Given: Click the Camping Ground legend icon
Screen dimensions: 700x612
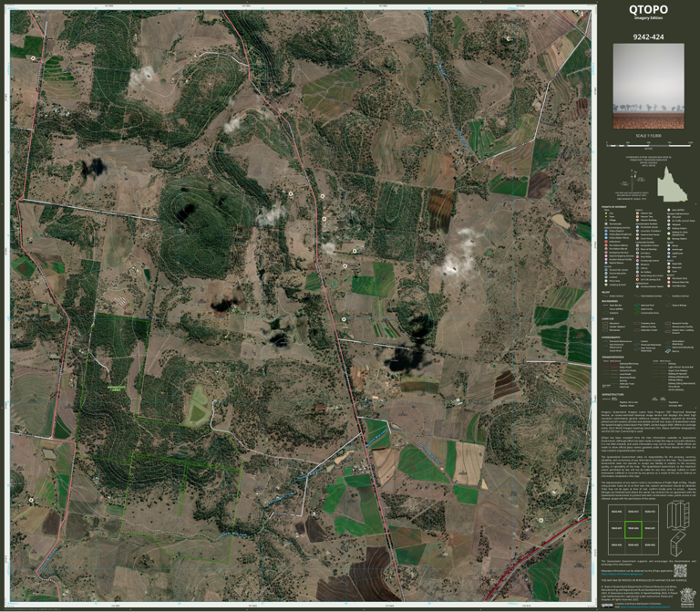Looking at the screenshot, I should (606, 285).
